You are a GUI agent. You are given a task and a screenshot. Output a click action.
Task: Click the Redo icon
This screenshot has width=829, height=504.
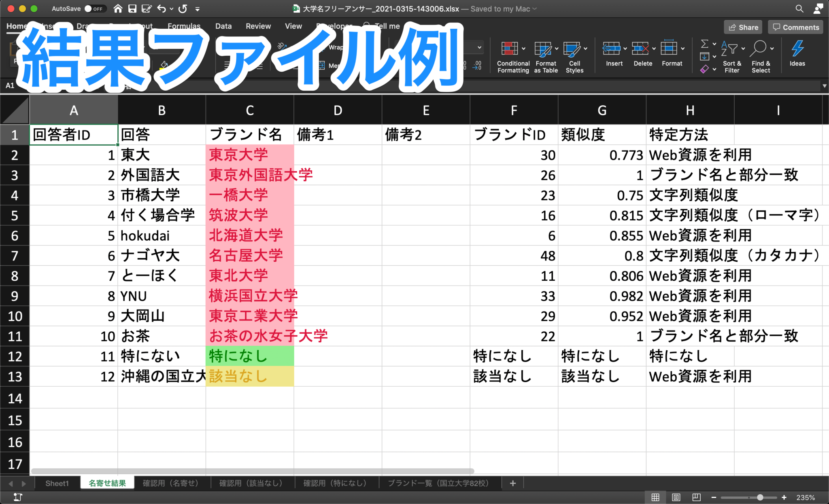pos(183,8)
